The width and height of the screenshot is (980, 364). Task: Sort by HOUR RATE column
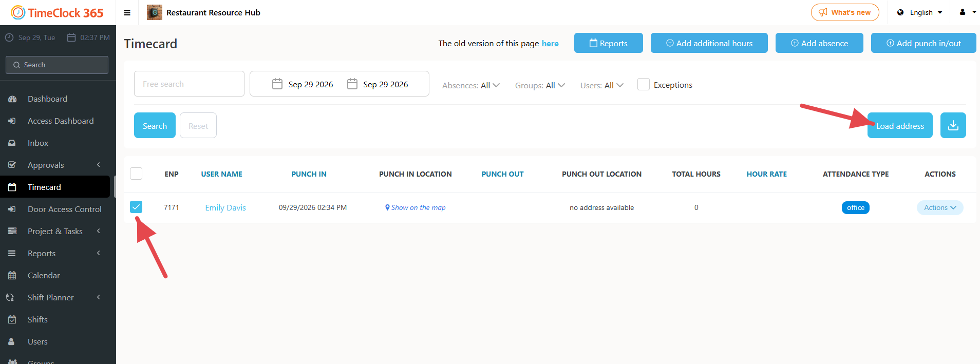767,174
